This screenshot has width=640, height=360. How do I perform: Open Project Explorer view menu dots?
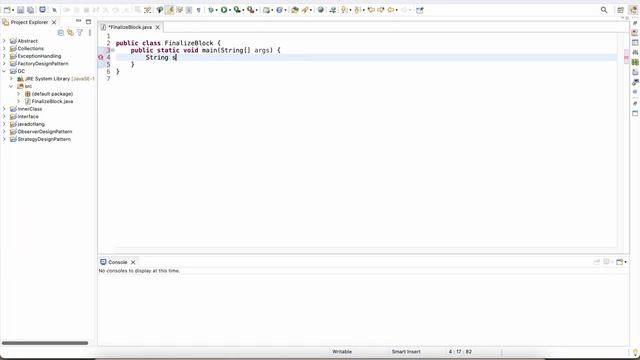(89, 32)
